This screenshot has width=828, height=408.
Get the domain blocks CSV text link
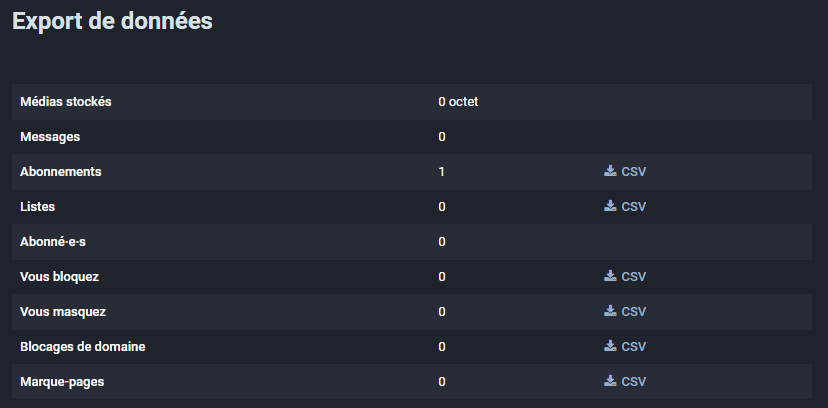(x=634, y=346)
